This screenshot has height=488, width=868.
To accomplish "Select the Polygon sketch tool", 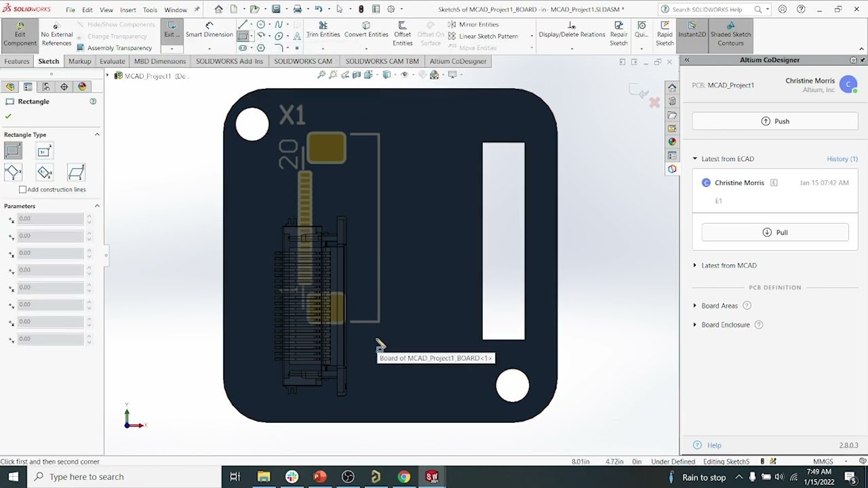I will [261, 47].
